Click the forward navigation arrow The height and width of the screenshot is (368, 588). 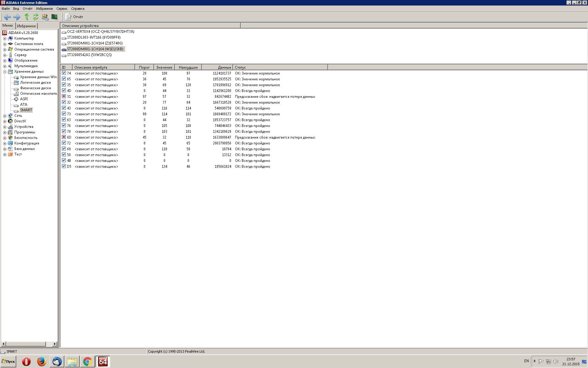(17, 17)
